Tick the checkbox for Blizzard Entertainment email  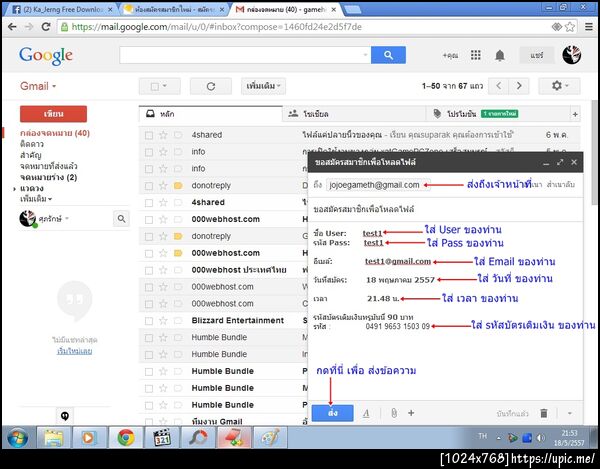[149, 321]
